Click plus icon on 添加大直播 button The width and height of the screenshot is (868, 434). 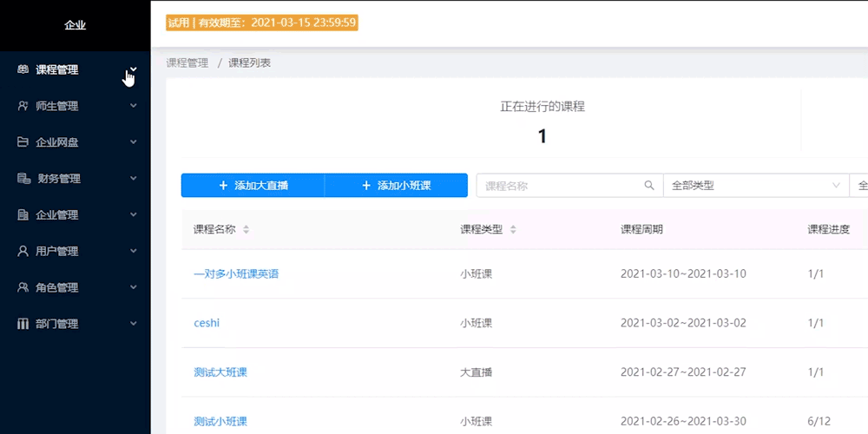(224, 186)
